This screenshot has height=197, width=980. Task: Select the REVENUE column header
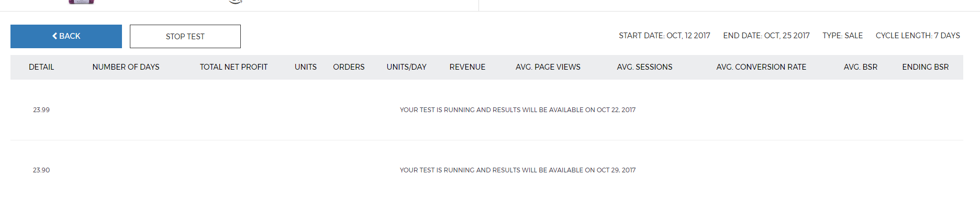[x=467, y=67]
